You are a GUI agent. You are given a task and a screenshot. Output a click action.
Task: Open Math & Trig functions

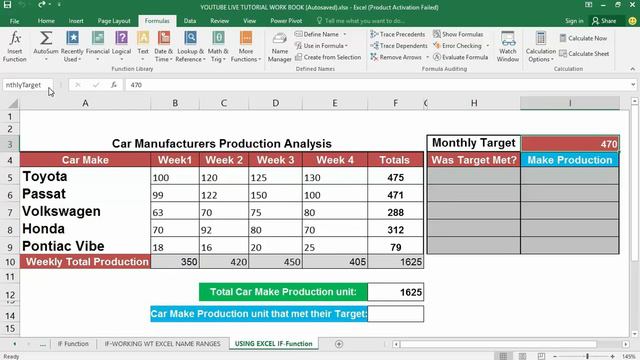(x=218, y=47)
